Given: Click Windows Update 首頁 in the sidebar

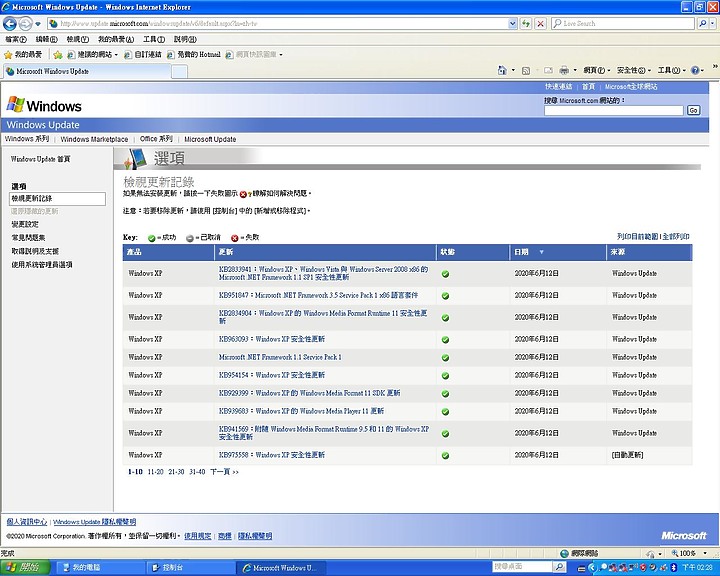Looking at the screenshot, I should [40, 159].
